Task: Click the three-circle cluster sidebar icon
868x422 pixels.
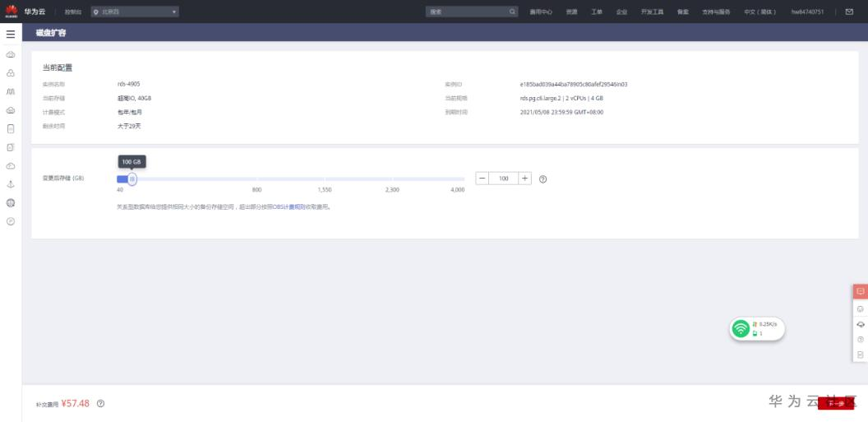Action: [x=11, y=73]
